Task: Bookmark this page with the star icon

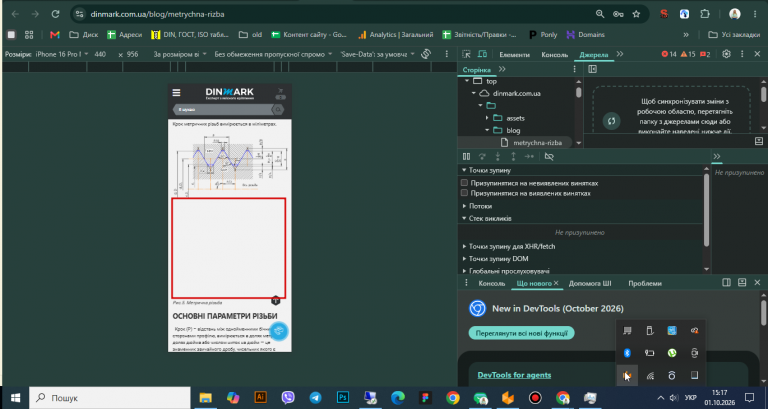Action: tap(636, 14)
